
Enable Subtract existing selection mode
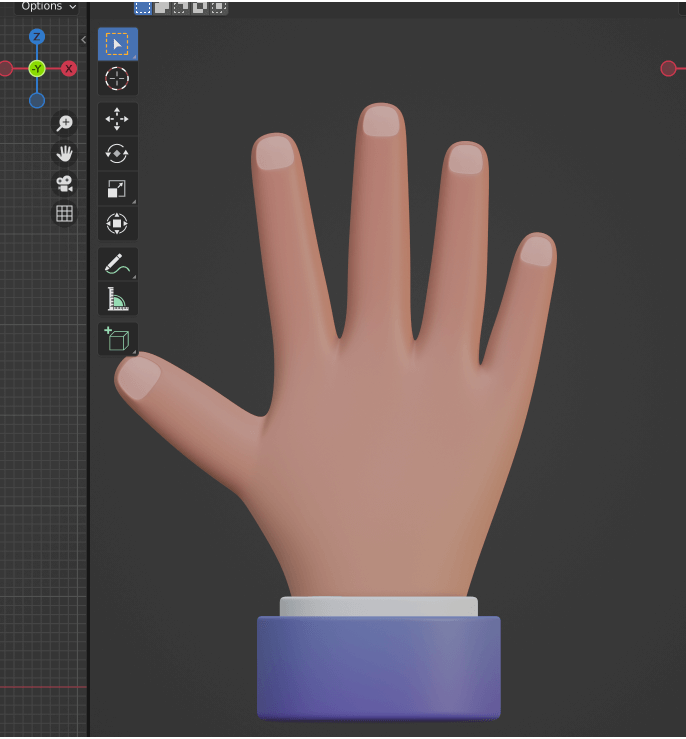180,7
